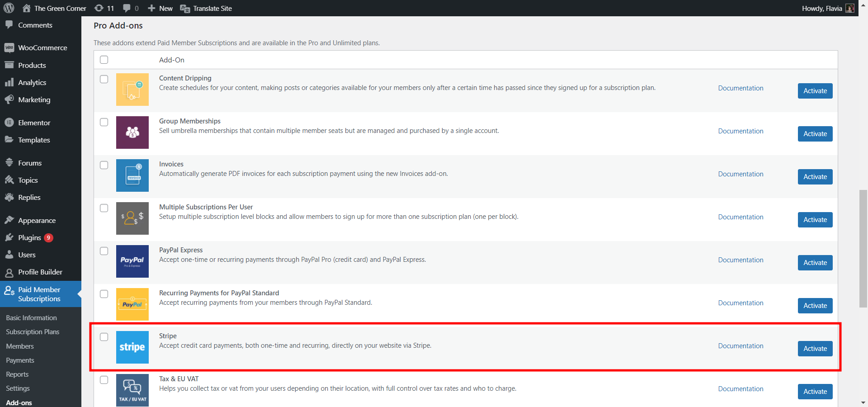The height and width of the screenshot is (407, 868).
Task: Click the Products sidebar icon
Action: [x=9, y=65]
